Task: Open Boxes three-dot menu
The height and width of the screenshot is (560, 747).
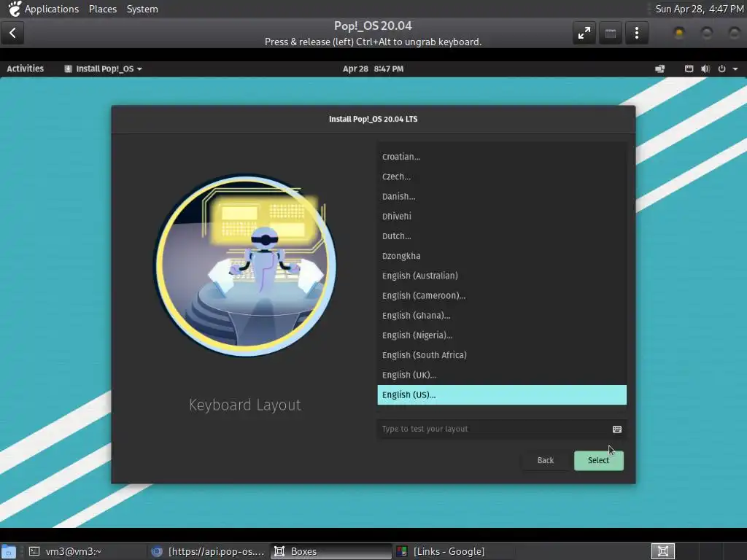Action: click(x=636, y=33)
